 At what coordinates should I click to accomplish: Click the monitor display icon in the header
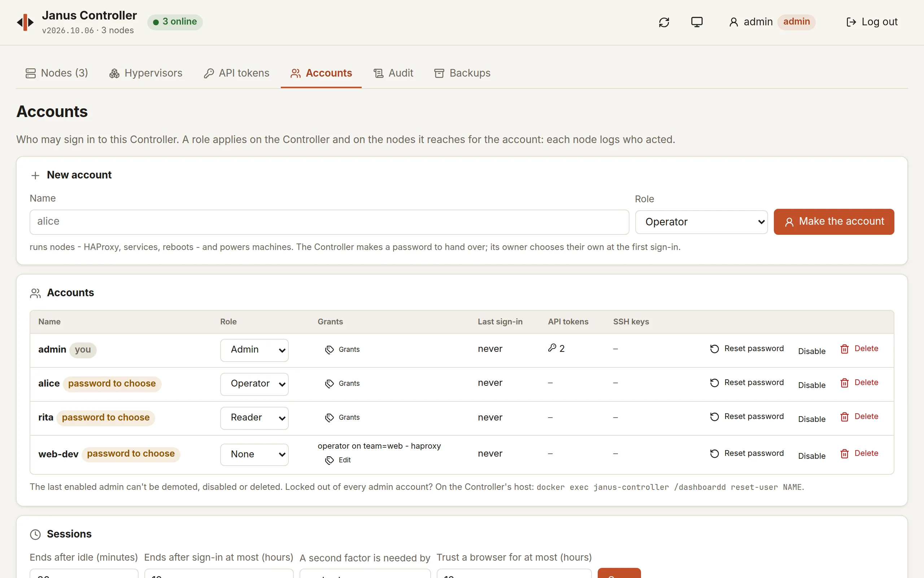click(x=697, y=22)
